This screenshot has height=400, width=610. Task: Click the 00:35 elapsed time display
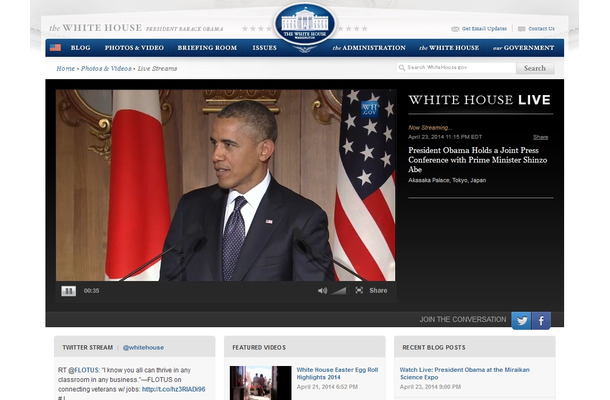(91, 291)
